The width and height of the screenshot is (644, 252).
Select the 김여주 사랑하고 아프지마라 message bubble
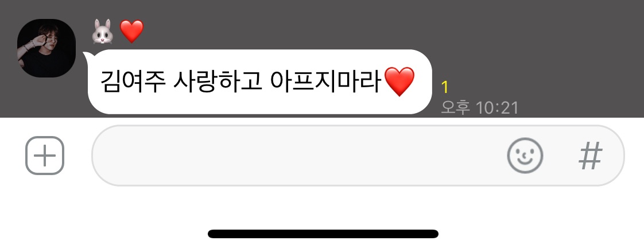click(x=259, y=82)
